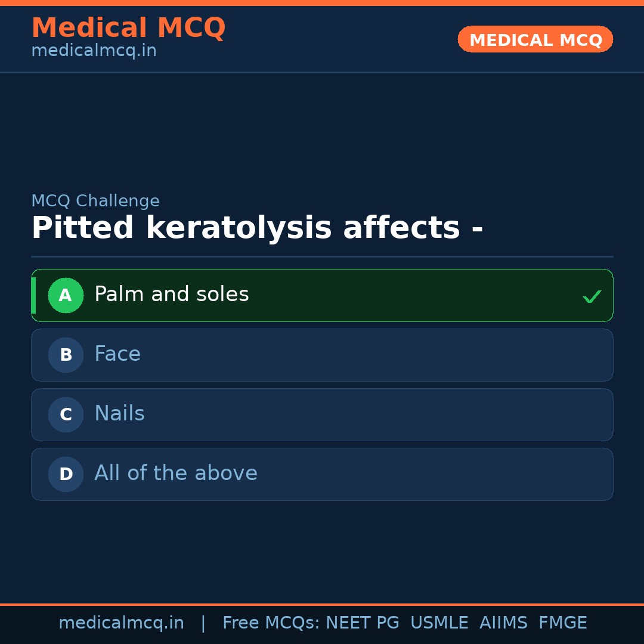Click 'FMGE' in the footer

click(x=562, y=623)
